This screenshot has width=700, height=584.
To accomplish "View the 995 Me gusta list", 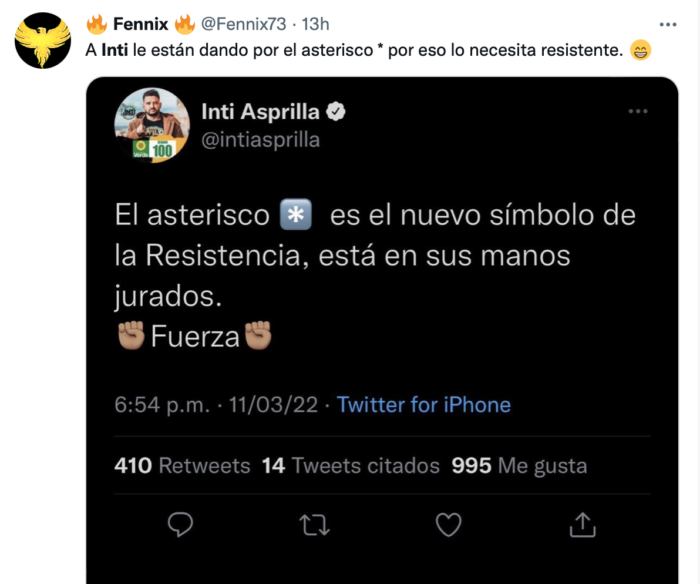I will [519, 466].
